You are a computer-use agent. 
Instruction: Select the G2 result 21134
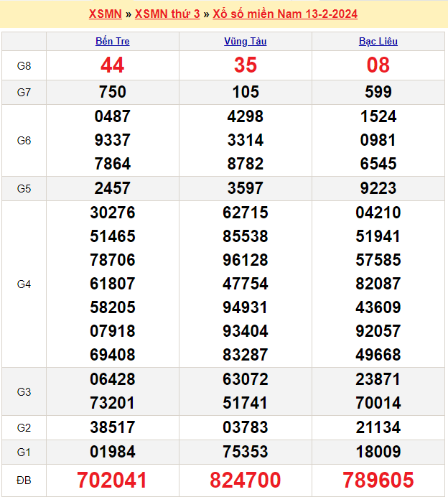(378, 428)
